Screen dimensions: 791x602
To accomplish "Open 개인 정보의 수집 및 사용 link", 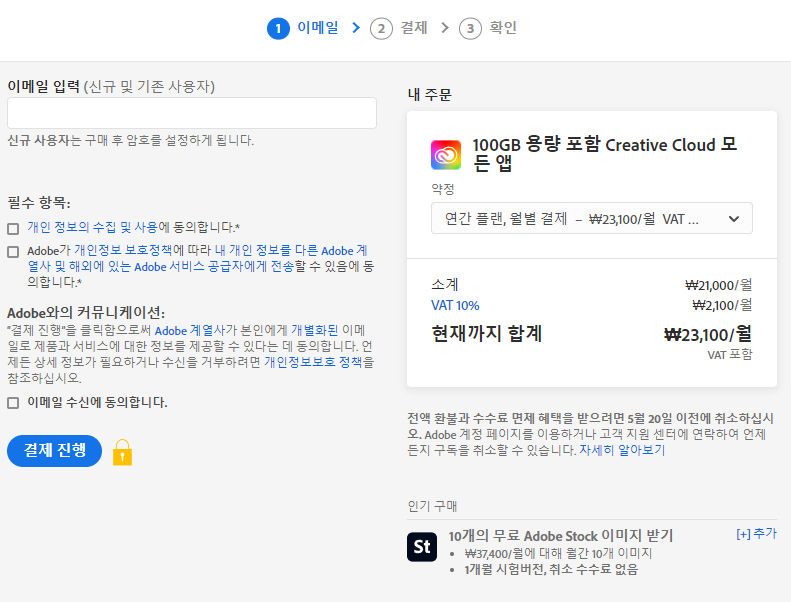I will point(92,227).
